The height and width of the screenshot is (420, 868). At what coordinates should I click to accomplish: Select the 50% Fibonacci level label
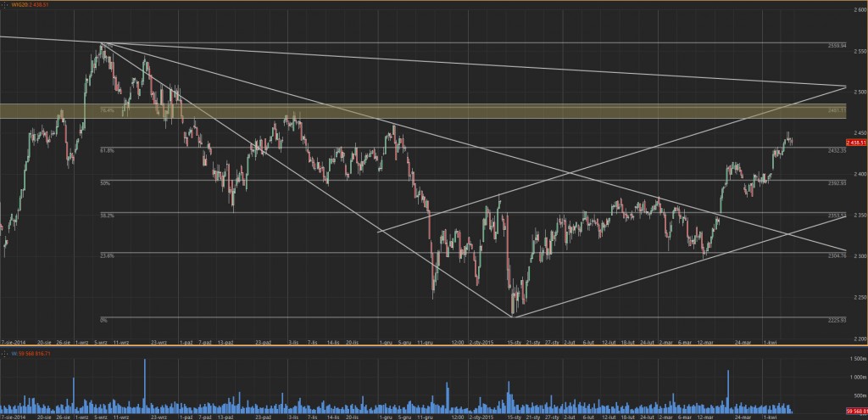pyautogui.click(x=104, y=182)
